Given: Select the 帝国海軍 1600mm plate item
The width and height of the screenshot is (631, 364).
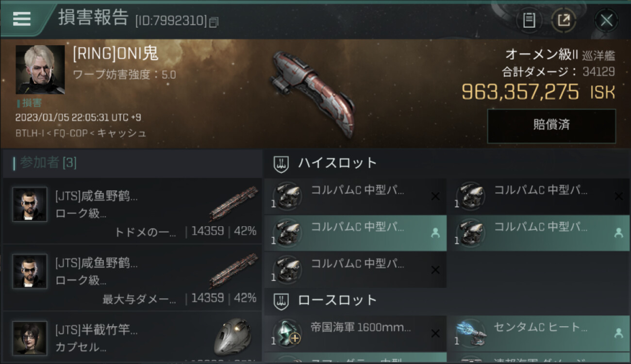Looking at the screenshot, I should click(355, 333).
